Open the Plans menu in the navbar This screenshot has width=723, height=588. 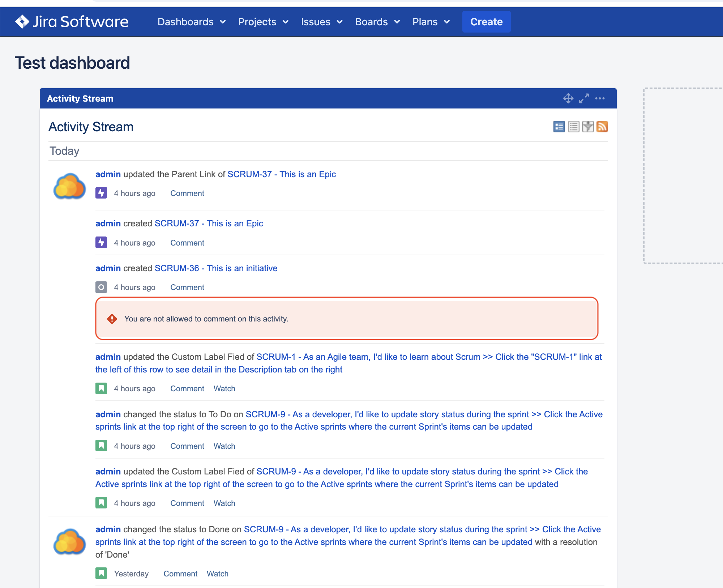pyautogui.click(x=431, y=22)
